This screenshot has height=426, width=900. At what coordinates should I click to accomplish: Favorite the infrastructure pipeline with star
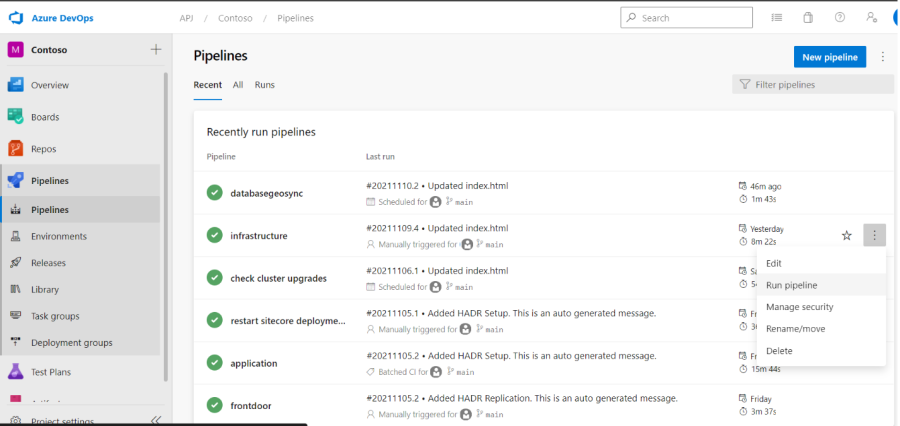click(x=846, y=236)
